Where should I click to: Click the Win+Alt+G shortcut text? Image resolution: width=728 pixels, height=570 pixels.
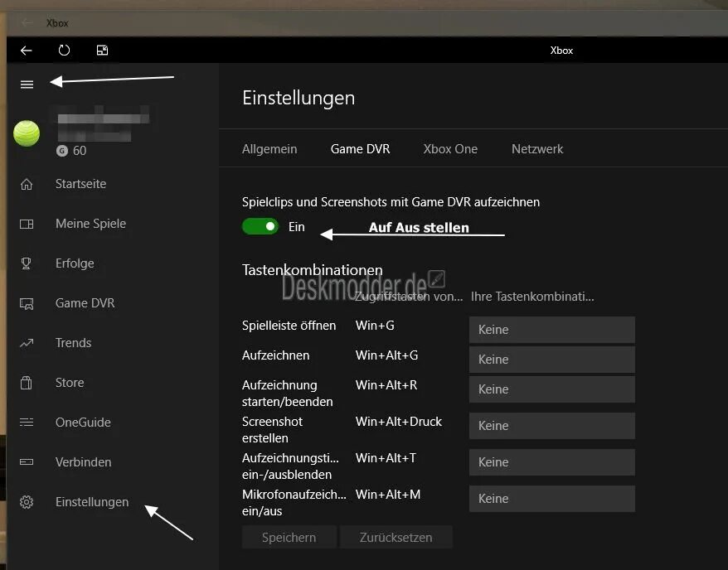tap(386, 355)
